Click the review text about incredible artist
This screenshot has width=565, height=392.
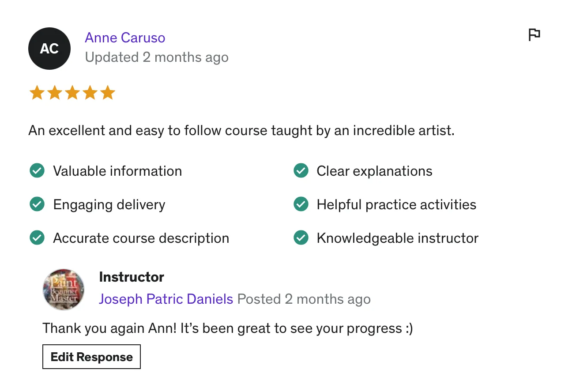coord(241,131)
